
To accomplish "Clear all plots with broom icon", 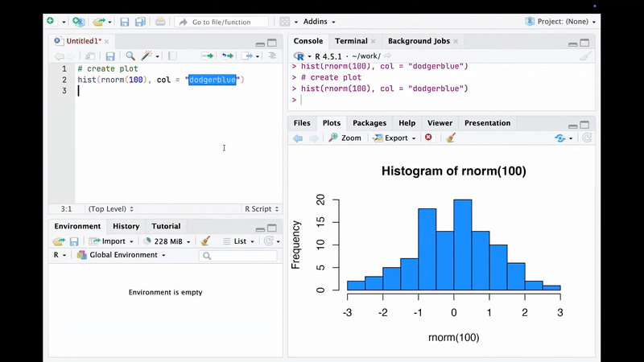I will (451, 138).
